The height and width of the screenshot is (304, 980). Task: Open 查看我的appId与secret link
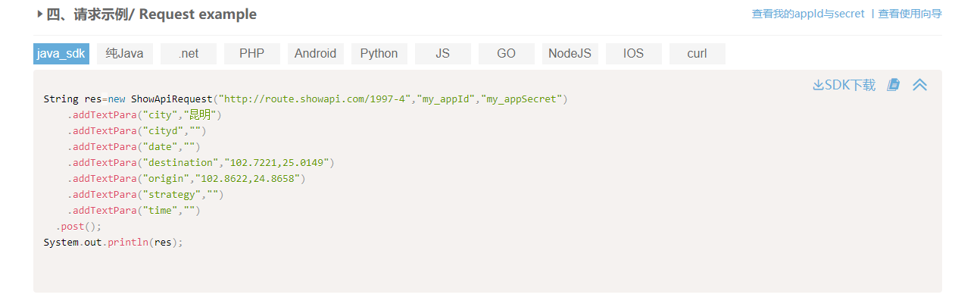click(807, 14)
